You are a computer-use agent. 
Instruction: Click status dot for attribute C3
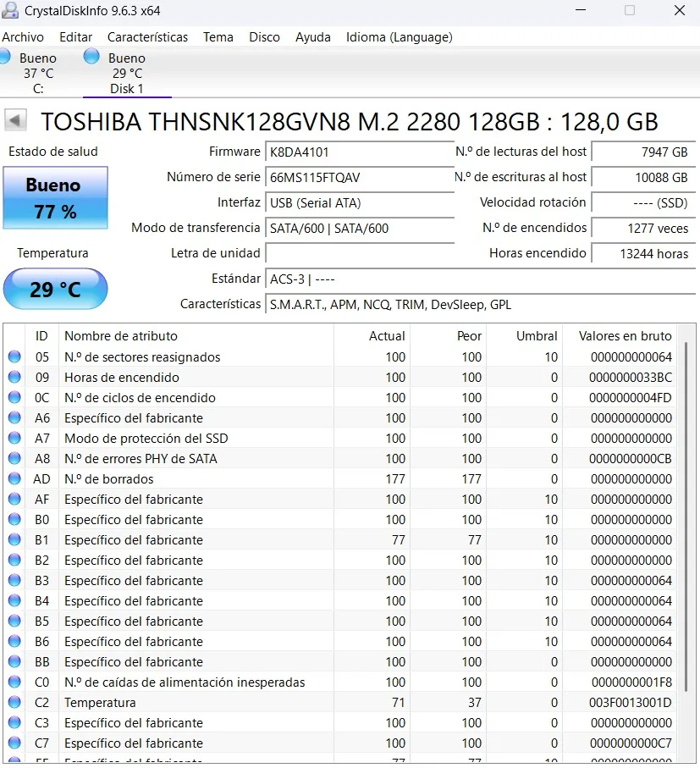(14, 722)
